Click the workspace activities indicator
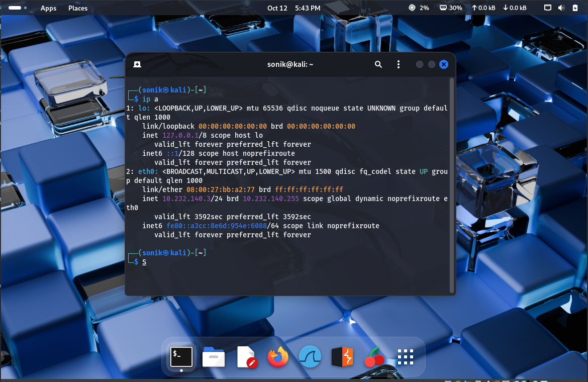This screenshot has height=382, width=588. click(x=17, y=8)
